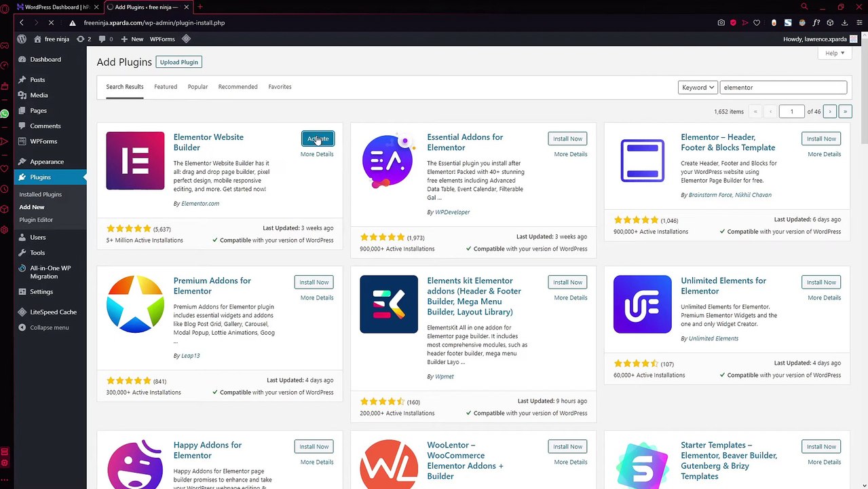
Task: Click the ElementsKit plugin logo
Action: 389,304
